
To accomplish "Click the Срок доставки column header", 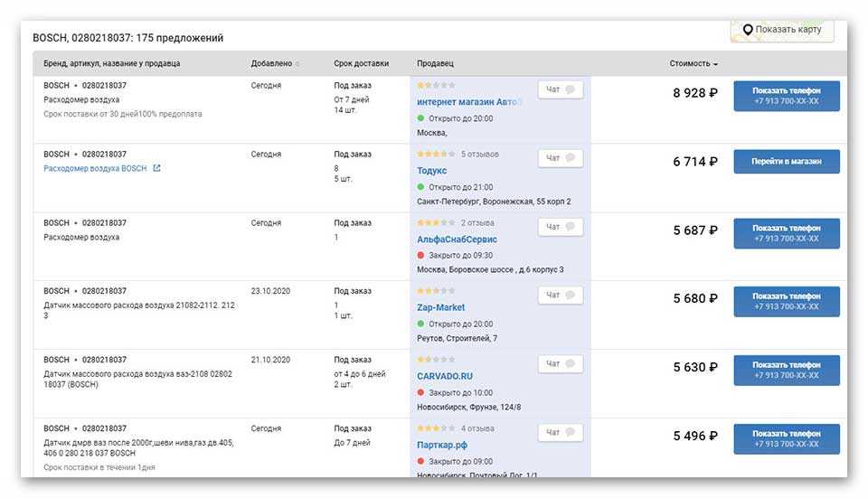I will [x=361, y=63].
